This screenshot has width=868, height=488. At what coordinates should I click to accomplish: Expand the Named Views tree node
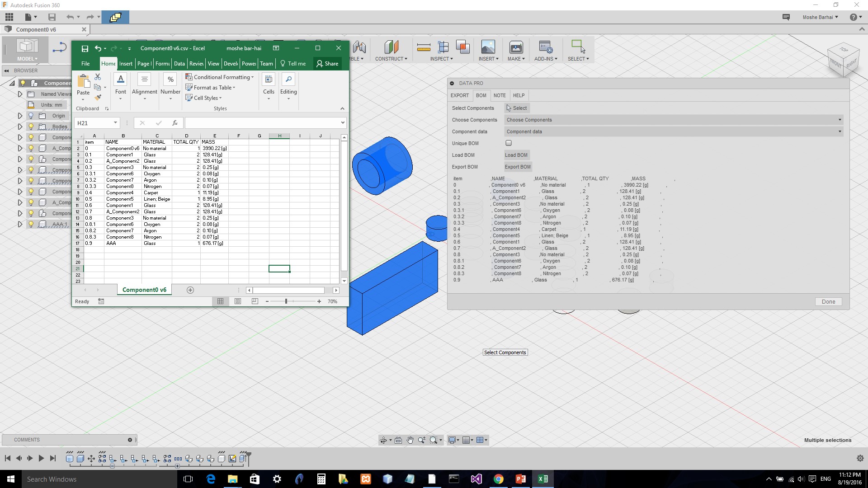coord(20,94)
